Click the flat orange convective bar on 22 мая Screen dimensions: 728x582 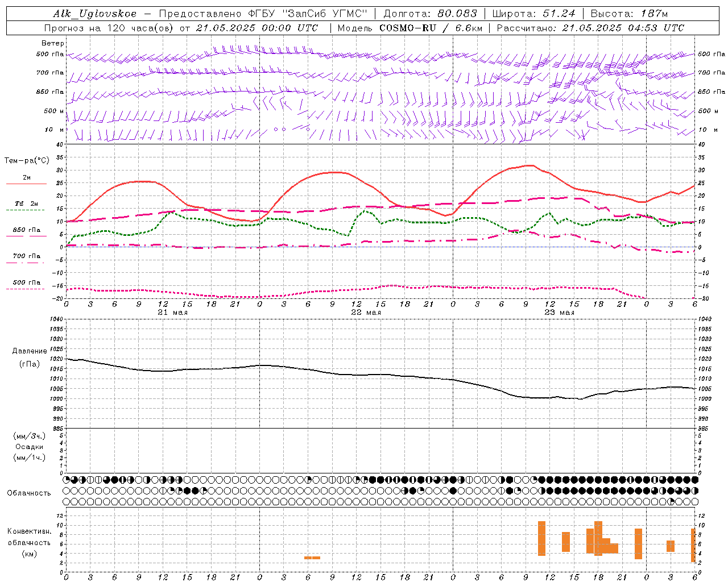[x=312, y=558]
